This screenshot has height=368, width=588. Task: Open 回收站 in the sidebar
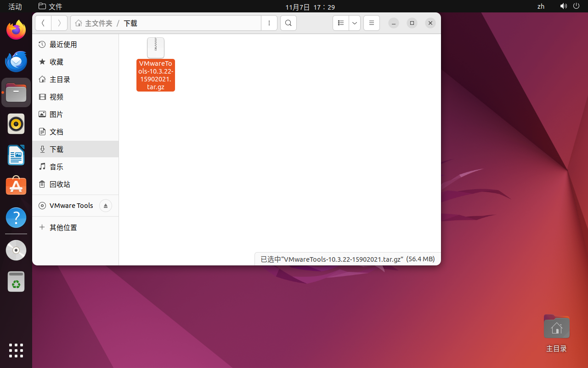click(x=75, y=184)
